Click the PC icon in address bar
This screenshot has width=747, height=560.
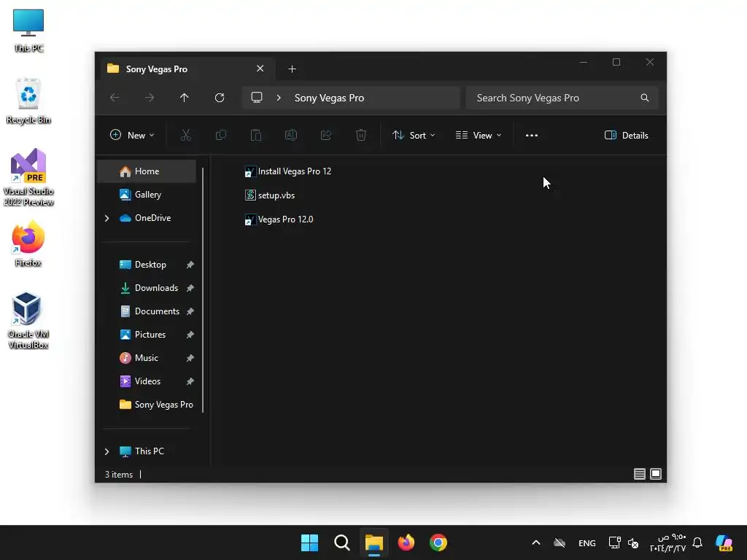click(x=257, y=98)
